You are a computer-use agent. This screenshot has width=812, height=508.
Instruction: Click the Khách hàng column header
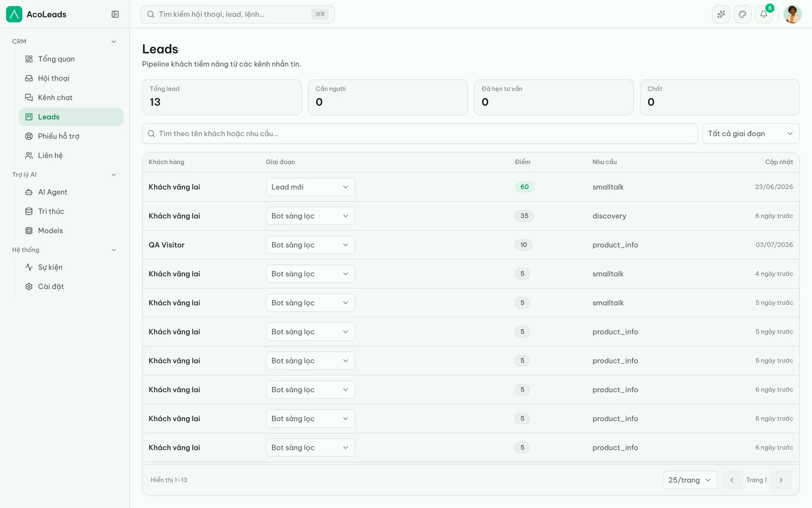tap(166, 162)
